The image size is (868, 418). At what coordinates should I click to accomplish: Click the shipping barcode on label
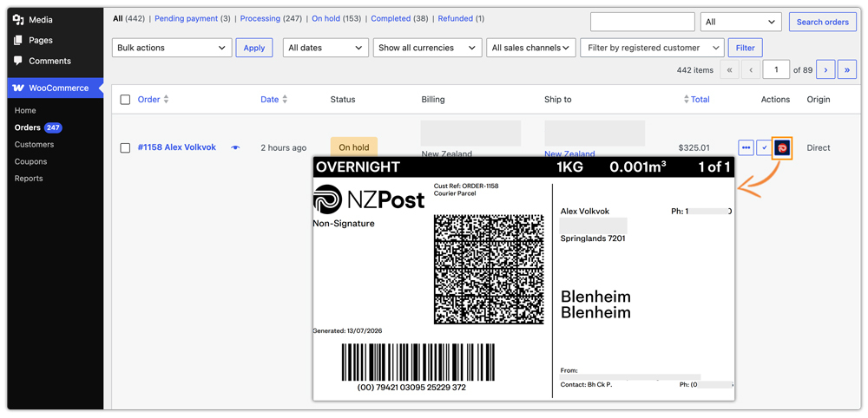418,362
